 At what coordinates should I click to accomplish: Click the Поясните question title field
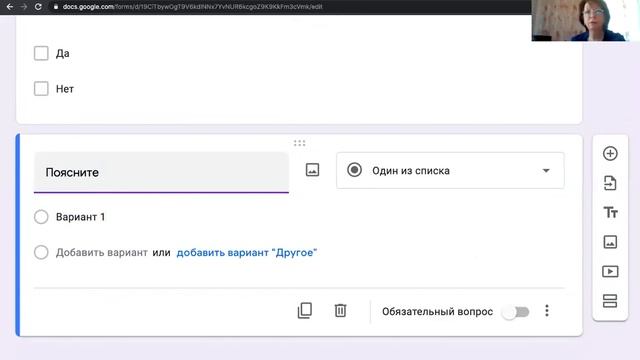click(x=161, y=172)
